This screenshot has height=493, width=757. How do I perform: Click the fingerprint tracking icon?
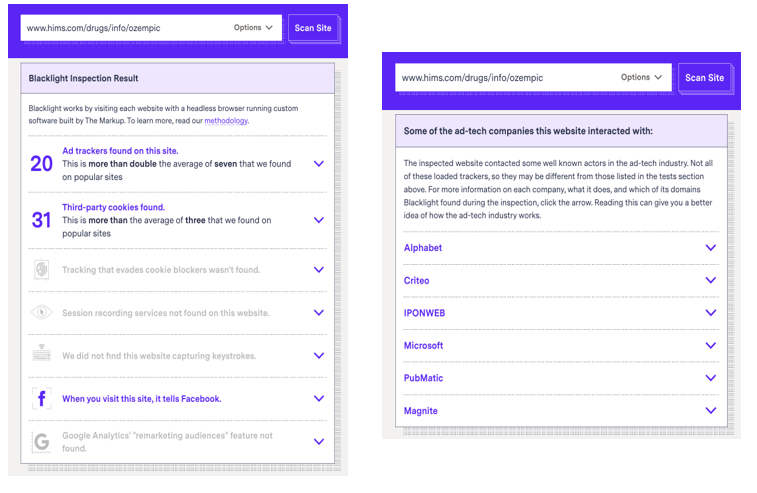click(x=42, y=269)
